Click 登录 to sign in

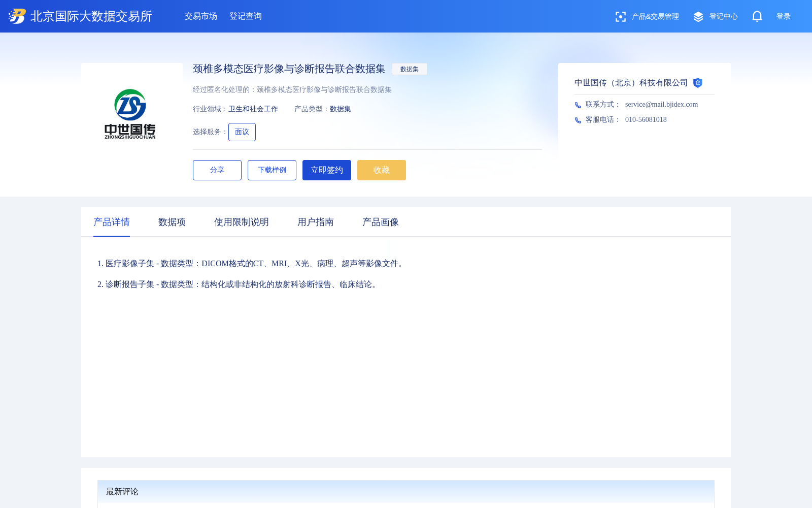pyautogui.click(x=784, y=17)
